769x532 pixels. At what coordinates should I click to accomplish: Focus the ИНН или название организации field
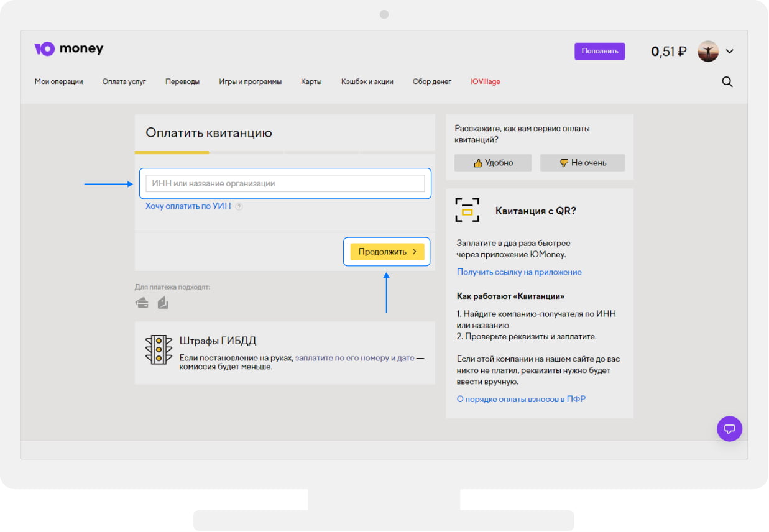pyautogui.click(x=285, y=183)
